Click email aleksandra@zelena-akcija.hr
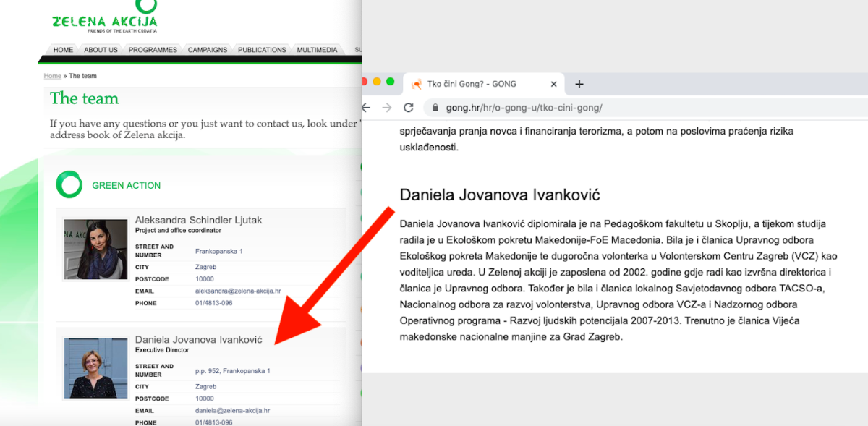 [x=238, y=291]
